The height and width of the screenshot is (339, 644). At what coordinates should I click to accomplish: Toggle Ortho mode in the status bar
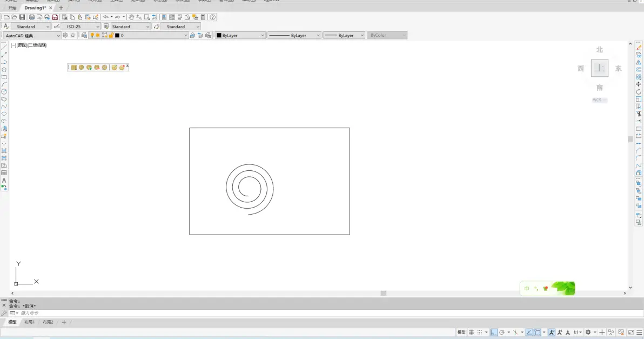(494, 332)
